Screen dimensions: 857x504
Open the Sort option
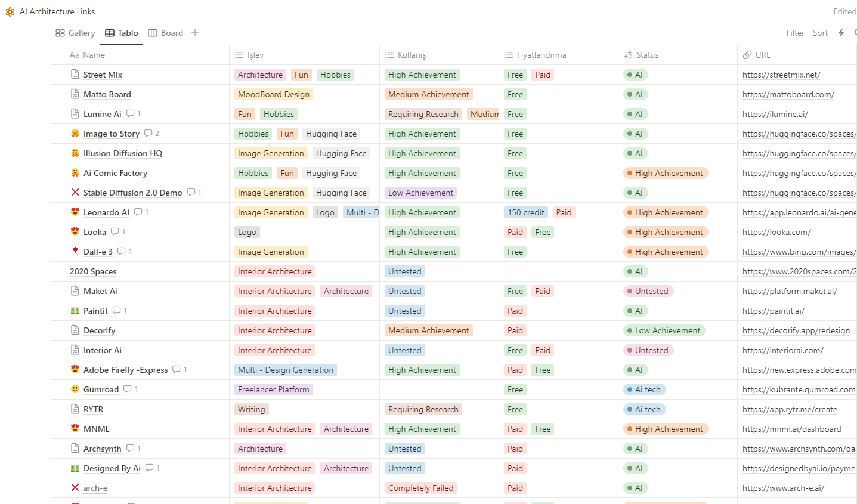click(x=820, y=33)
